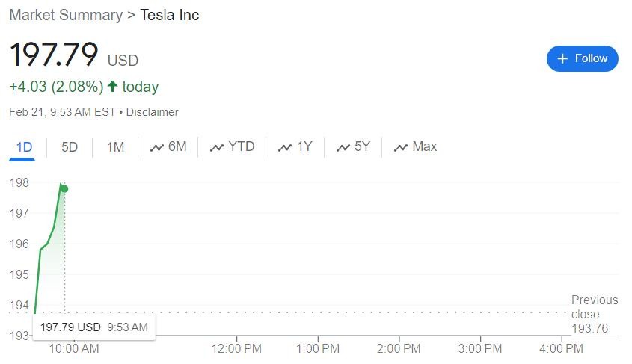The width and height of the screenshot is (632, 364).
Task: Click the Previous close 193.76 label
Action: pos(594,314)
